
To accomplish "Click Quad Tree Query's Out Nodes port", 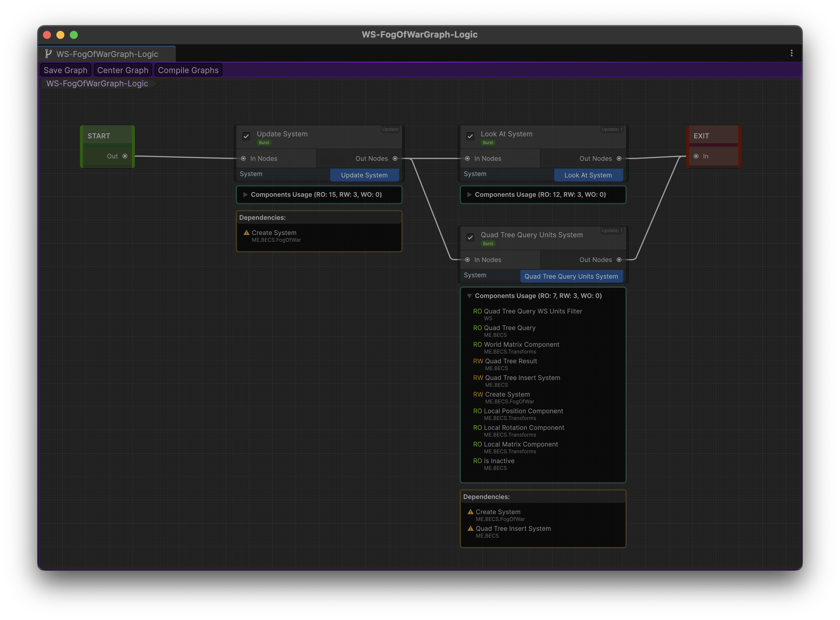I will coord(619,260).
